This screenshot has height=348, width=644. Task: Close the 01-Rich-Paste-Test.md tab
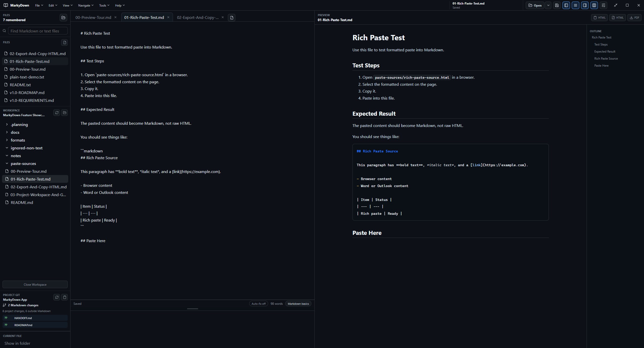(168, 17)
